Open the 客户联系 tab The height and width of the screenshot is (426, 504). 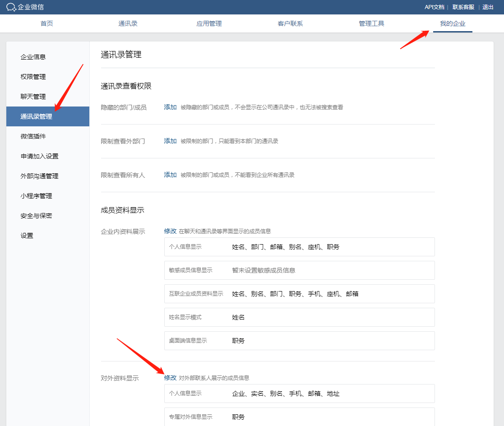[290, 23]
